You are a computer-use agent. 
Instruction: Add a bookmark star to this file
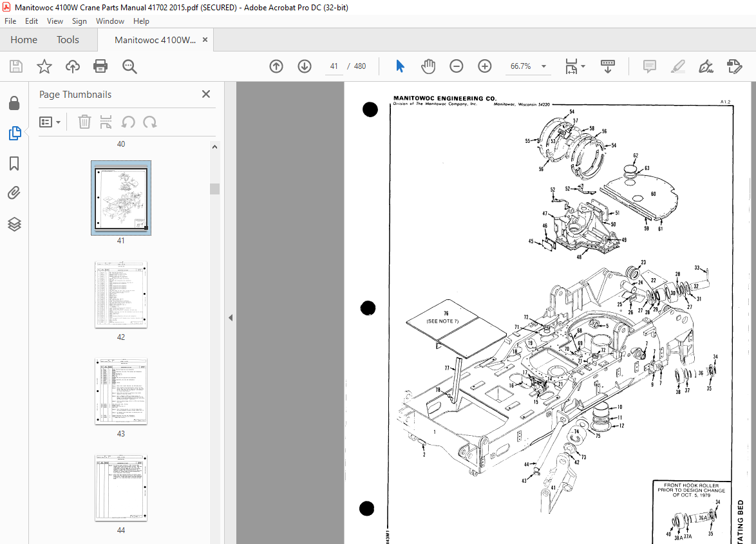(44, 66)
